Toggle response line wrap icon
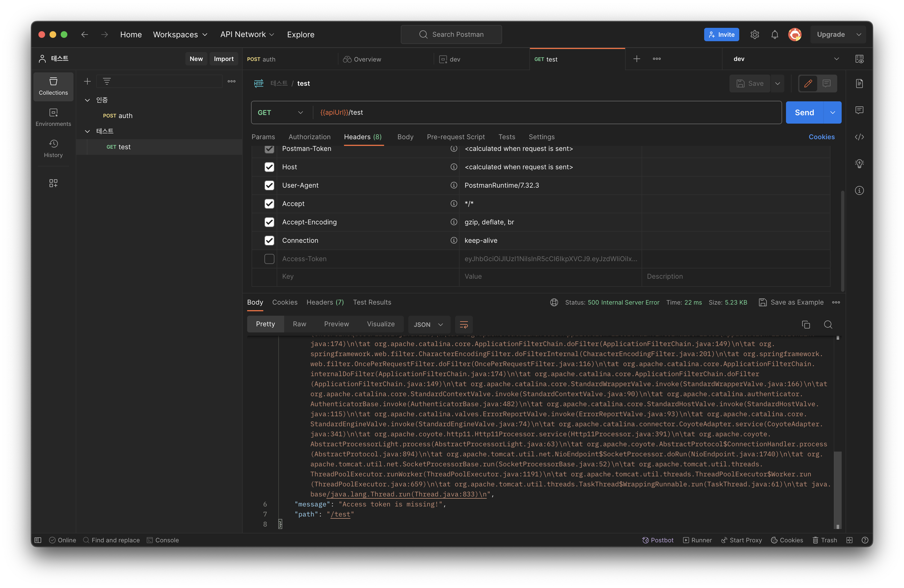Screen dimensions: 904x588 tap(463, 324)
